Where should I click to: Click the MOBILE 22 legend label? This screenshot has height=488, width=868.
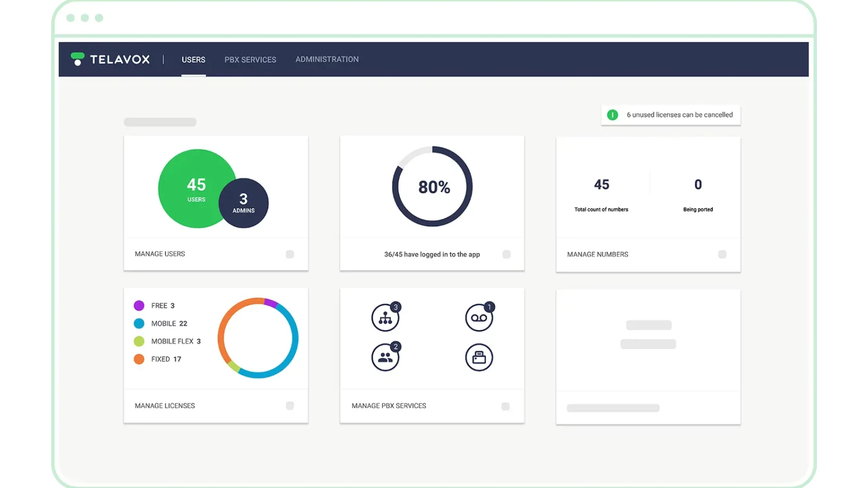[x=169, y=323]
